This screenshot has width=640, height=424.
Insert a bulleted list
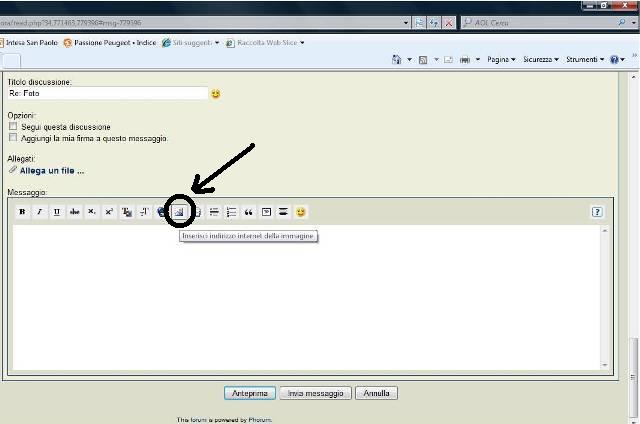click(x=214, y=212)
